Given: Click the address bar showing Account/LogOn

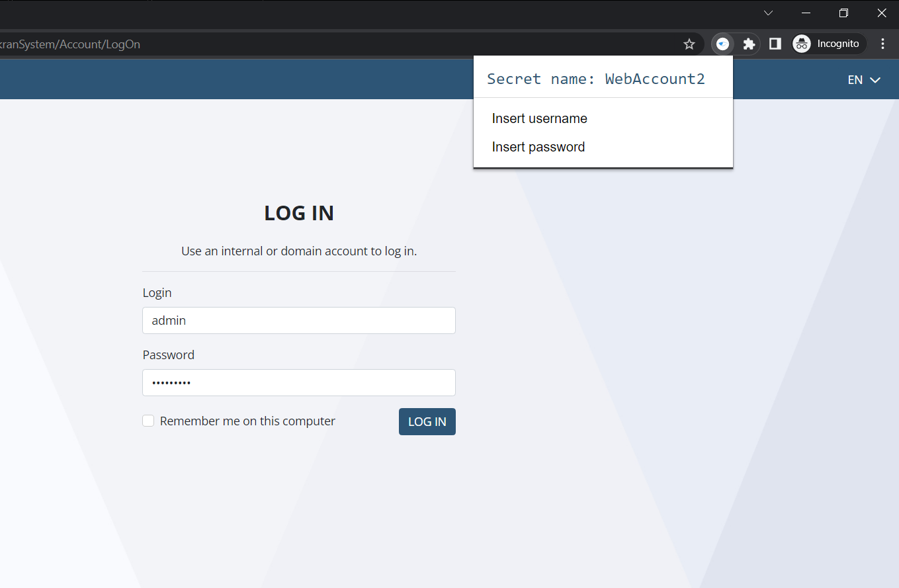Looking at the screenshot, I should [331, 44].
